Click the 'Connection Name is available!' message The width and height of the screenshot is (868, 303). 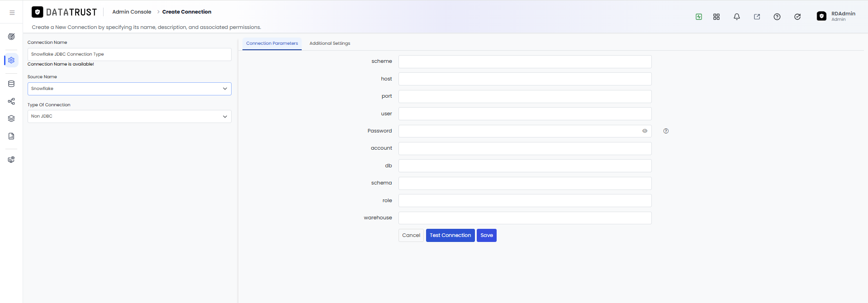point(61,64)
